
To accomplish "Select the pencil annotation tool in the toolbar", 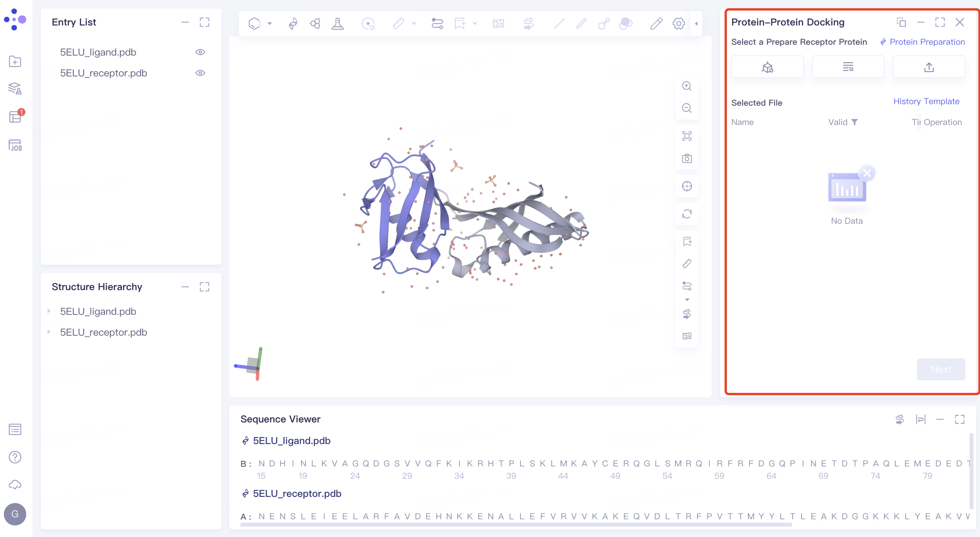I will pyautogui.click(x=656, y=23).
